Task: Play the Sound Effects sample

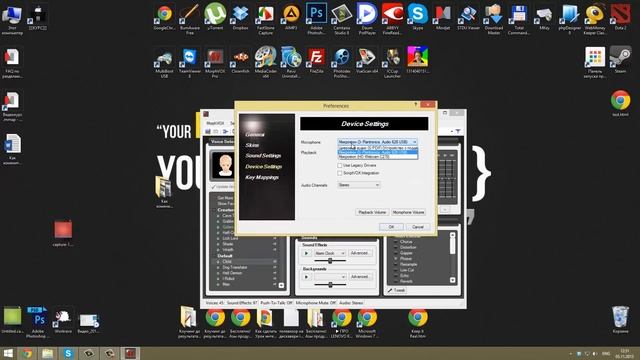Action: (x=307, y=253)
